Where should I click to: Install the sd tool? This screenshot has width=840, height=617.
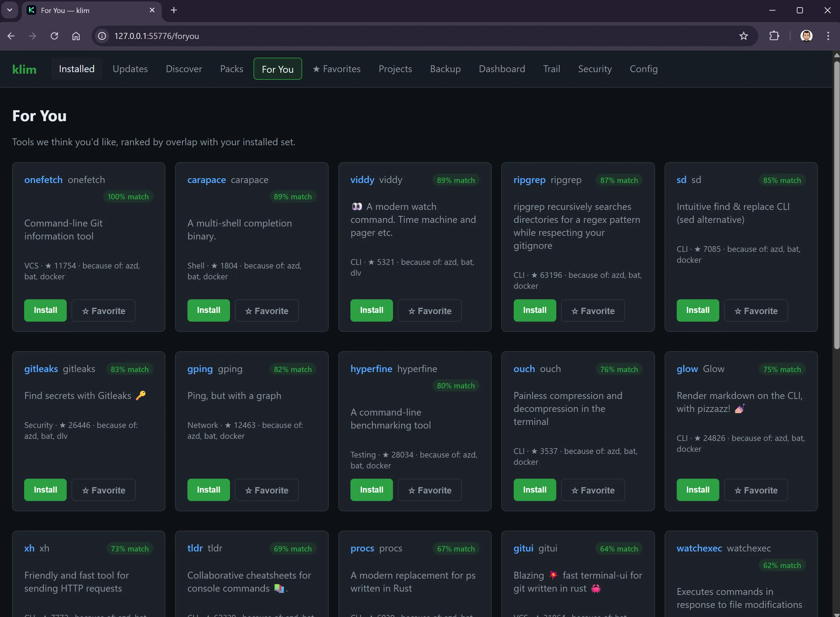698,310
